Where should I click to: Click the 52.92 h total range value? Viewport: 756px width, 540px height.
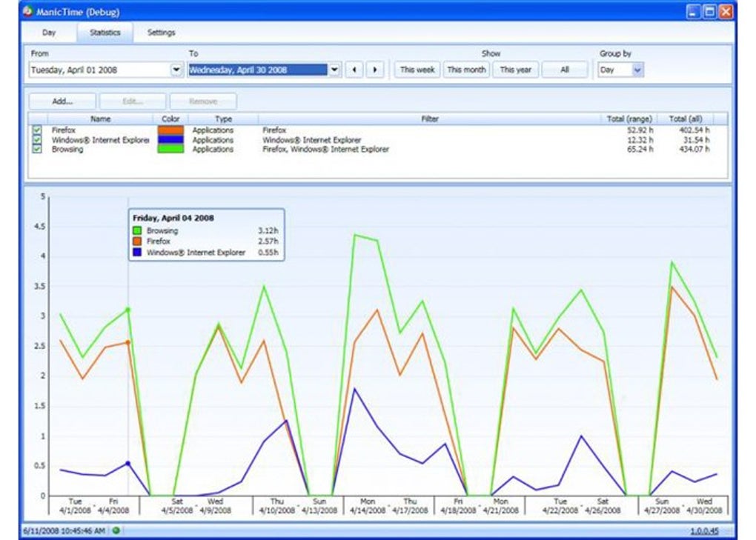(640, 130)
